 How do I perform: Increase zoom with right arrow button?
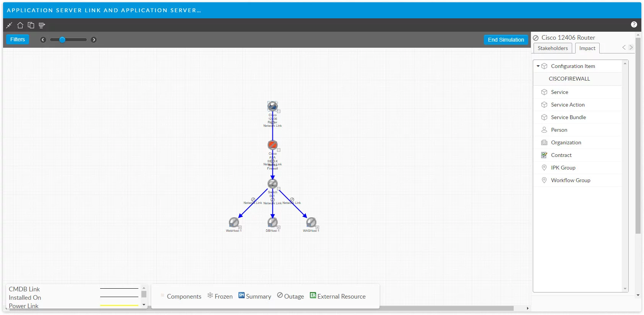[x=94, y=40]
